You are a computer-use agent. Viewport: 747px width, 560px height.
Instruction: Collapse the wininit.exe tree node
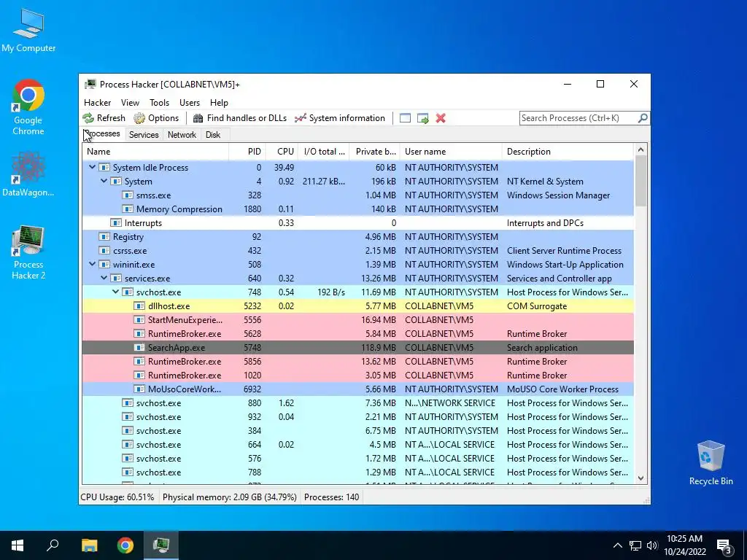pos(92,264)
